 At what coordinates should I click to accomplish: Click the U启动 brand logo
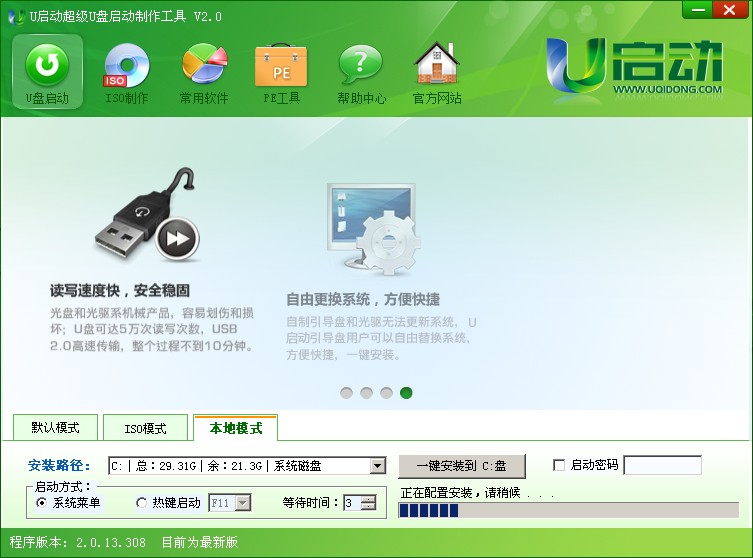tap(635, 65)
